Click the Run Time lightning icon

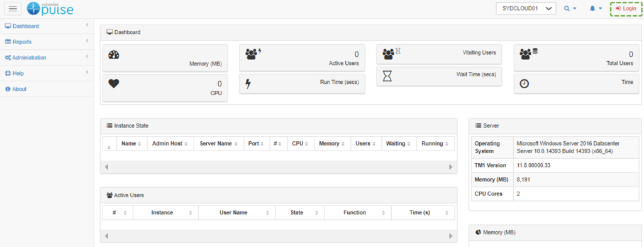[x=248, y=84]
